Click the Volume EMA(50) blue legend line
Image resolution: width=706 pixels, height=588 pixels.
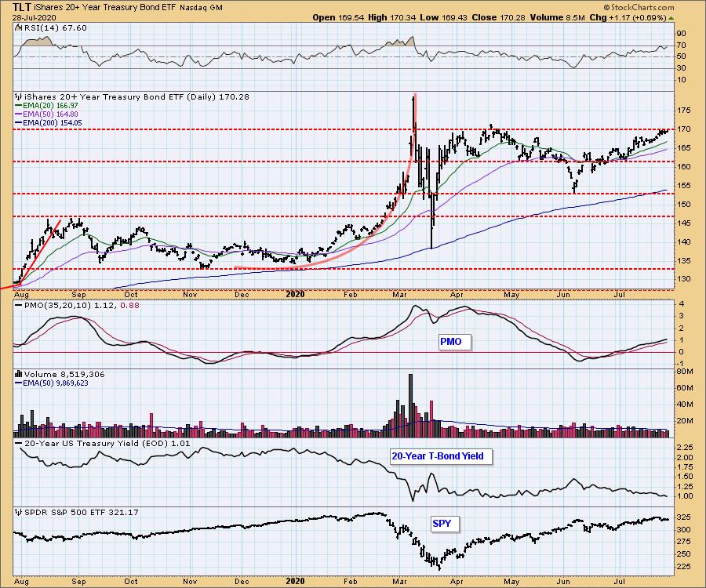[19, 383]
